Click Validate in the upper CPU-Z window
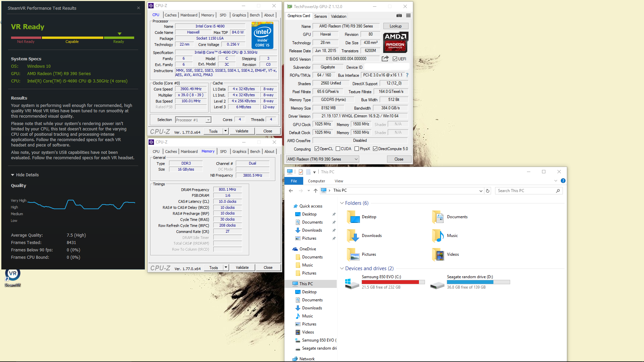644x362 pixels. [242, 131]
